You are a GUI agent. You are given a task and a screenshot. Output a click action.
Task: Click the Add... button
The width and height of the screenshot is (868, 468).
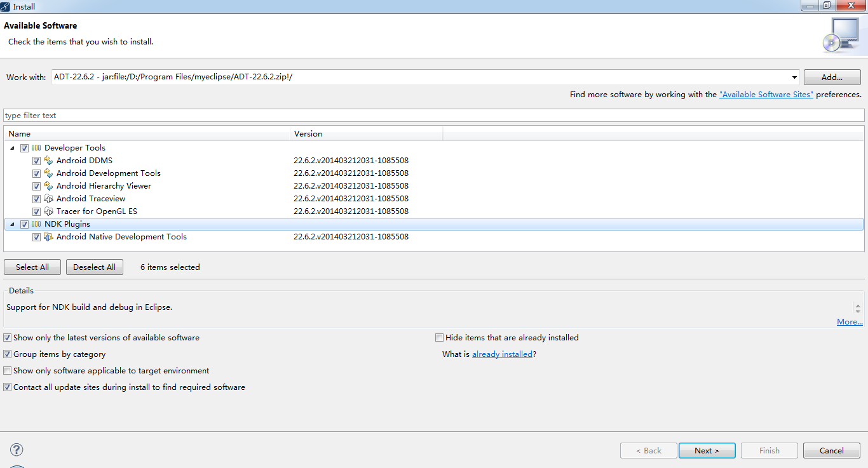(832, 77)
